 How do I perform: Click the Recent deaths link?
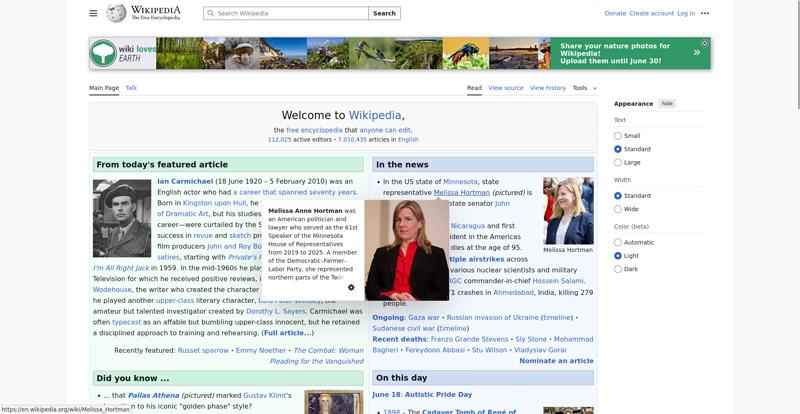tap(399, 339)
